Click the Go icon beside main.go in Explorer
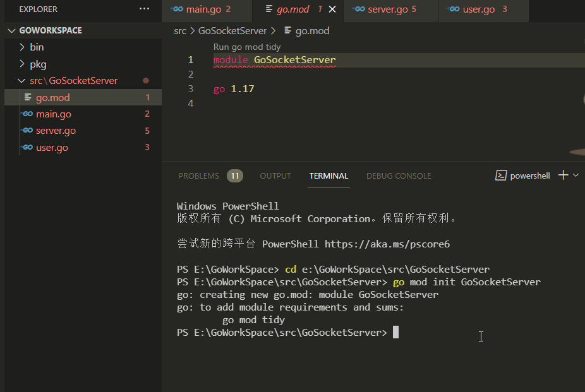The image size is (585, 392). click(x=28, y=114)
